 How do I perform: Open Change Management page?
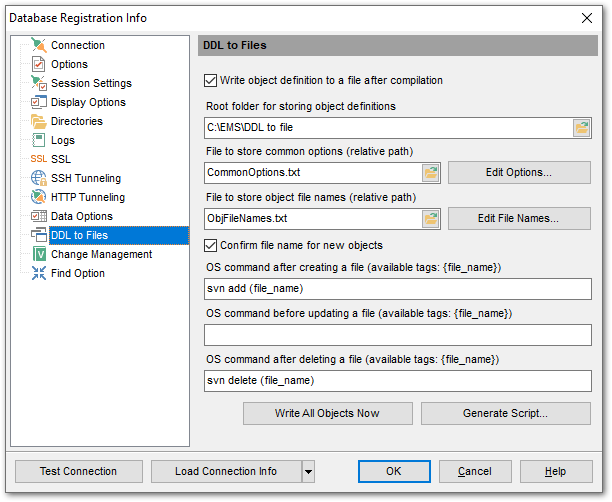tap(101, 254)
